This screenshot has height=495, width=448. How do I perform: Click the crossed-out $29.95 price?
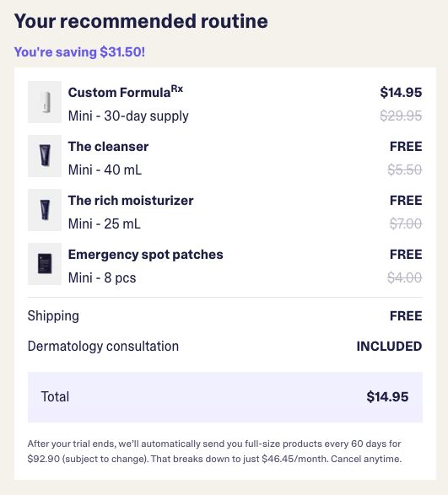[401, 116]
